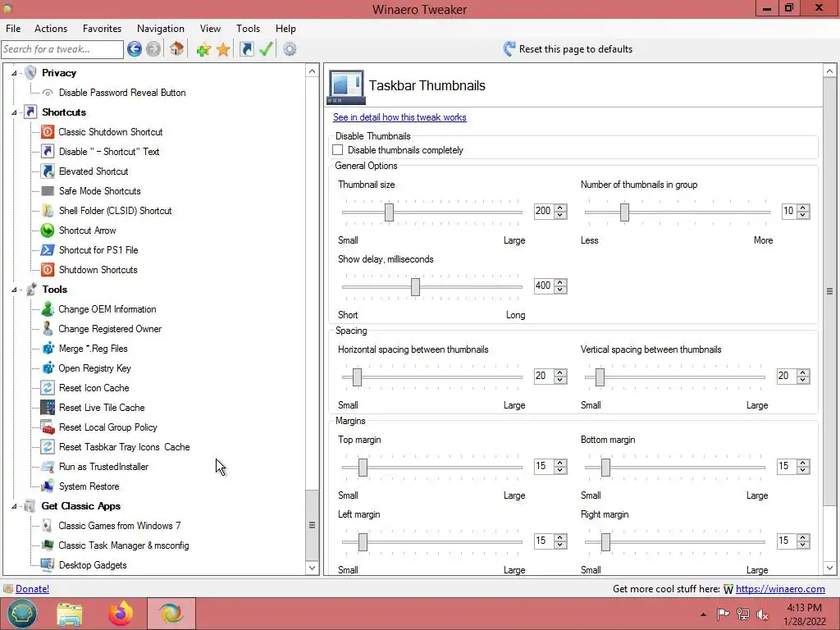This screenshot has height=630, width=840.
Task: Click the Desktop Gadgets icon
Action: [48, 565]
